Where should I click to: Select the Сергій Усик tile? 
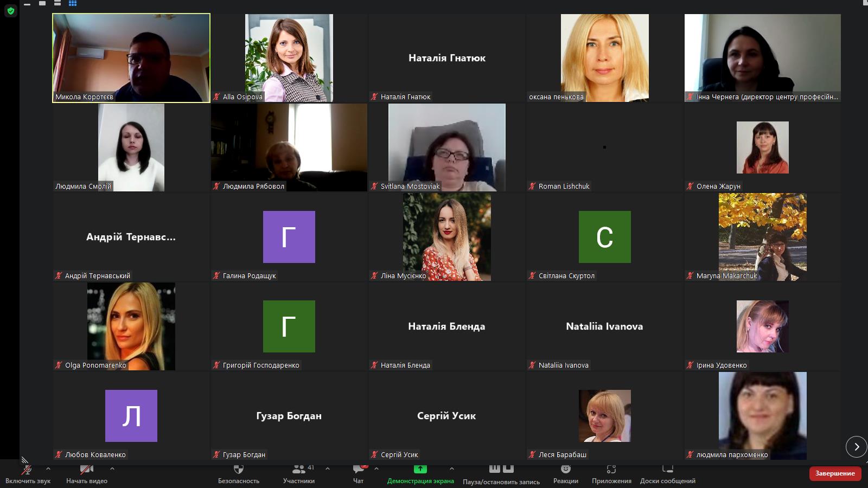tap(447, 416)
